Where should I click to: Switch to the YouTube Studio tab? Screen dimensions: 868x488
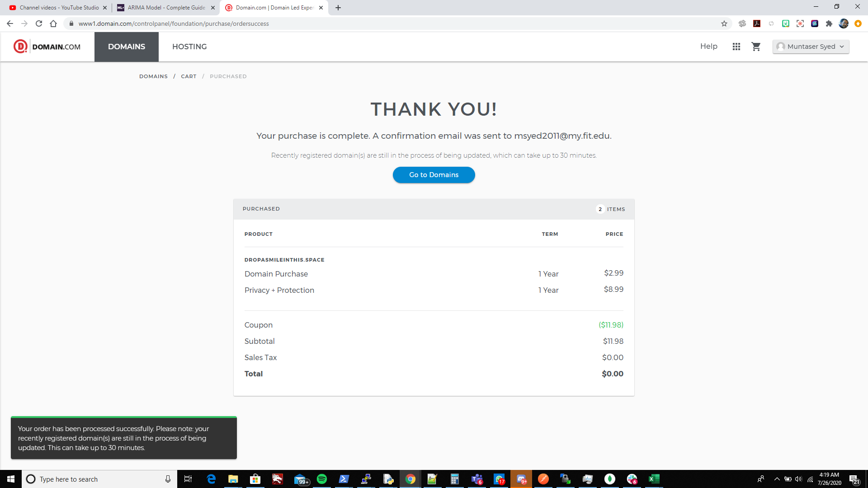tap(59, 8)
